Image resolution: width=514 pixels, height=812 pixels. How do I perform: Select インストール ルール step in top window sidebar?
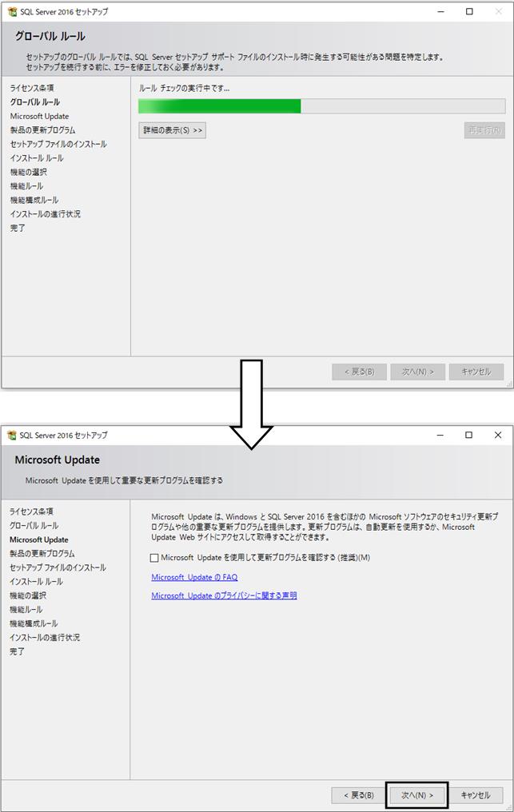(37, 158)
